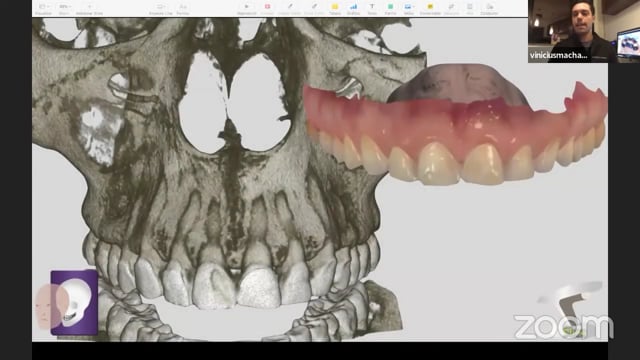This screenshot has width=640, height=360.
Task: Click the skull thumbnail with purple background
Action: tap(74, 302)
